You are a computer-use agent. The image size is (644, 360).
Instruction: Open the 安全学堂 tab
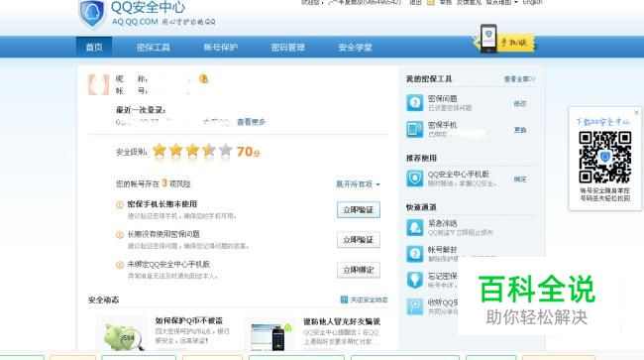tap(356, 48)
